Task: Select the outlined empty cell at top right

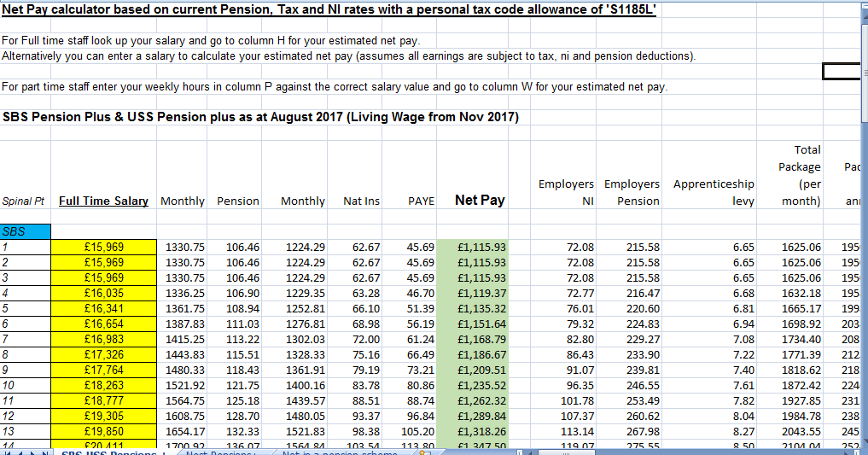Action: click(842, 72)
